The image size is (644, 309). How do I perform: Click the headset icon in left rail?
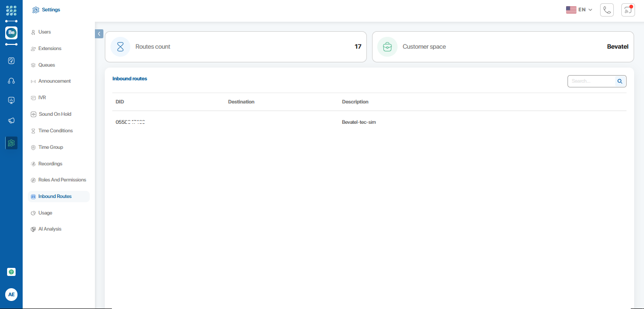(x=11, y=81)
